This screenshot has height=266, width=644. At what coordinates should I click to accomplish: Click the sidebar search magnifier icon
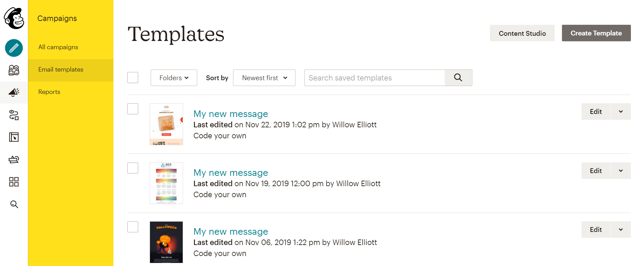[14, 204]
